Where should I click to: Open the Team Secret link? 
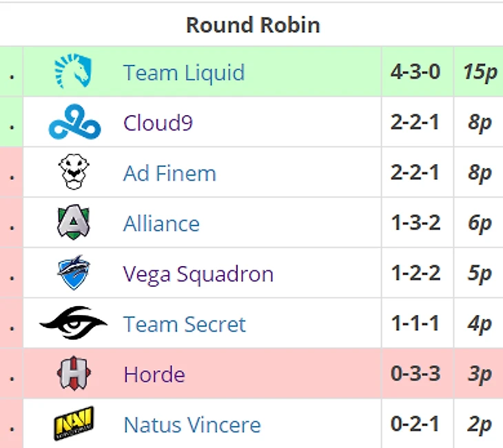click(185, 324)
